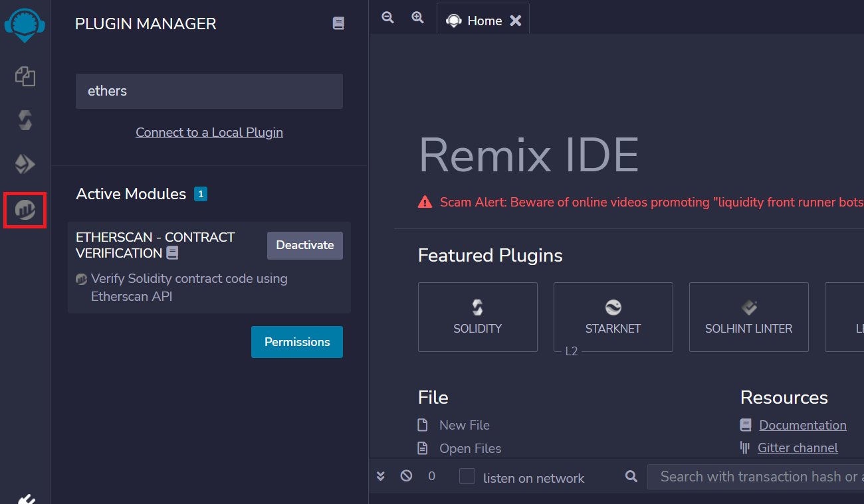
Task: Click the Active Modules heading
Action: 131,194
